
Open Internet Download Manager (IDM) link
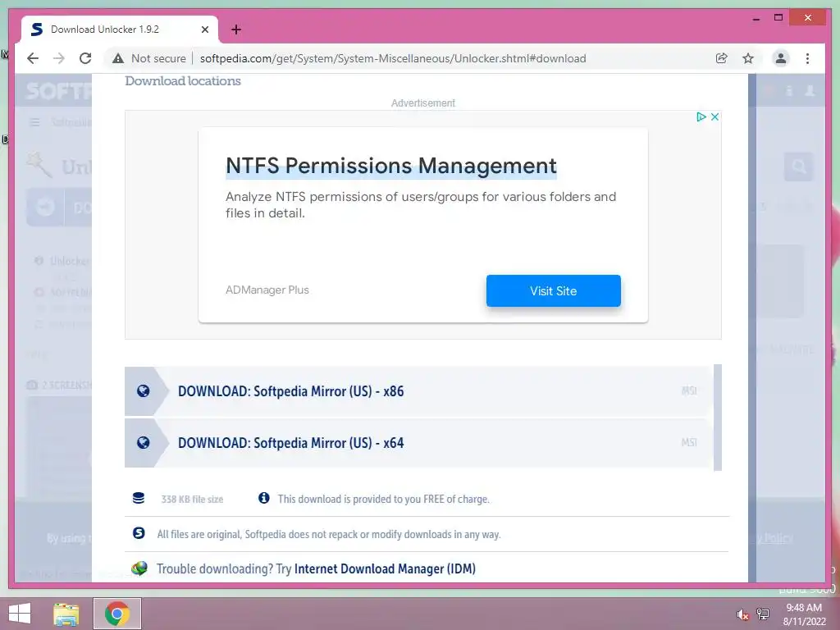click(385, 569)
